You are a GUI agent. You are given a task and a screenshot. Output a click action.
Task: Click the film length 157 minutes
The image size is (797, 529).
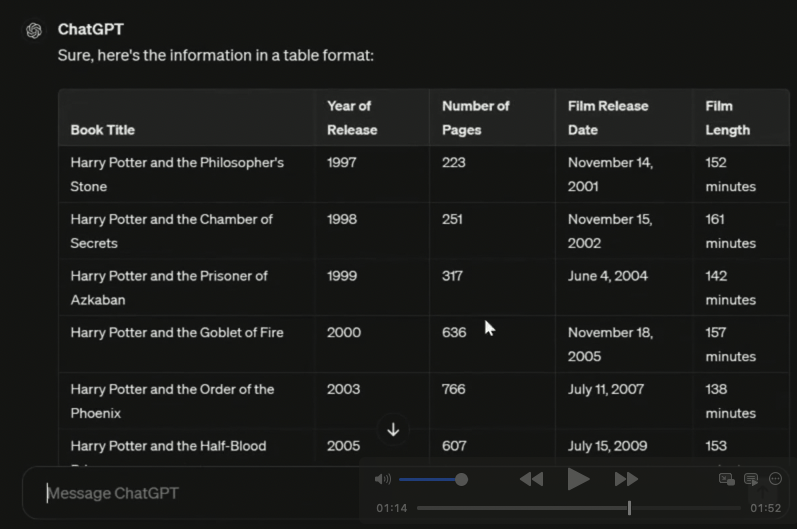(x=730, y=345)
